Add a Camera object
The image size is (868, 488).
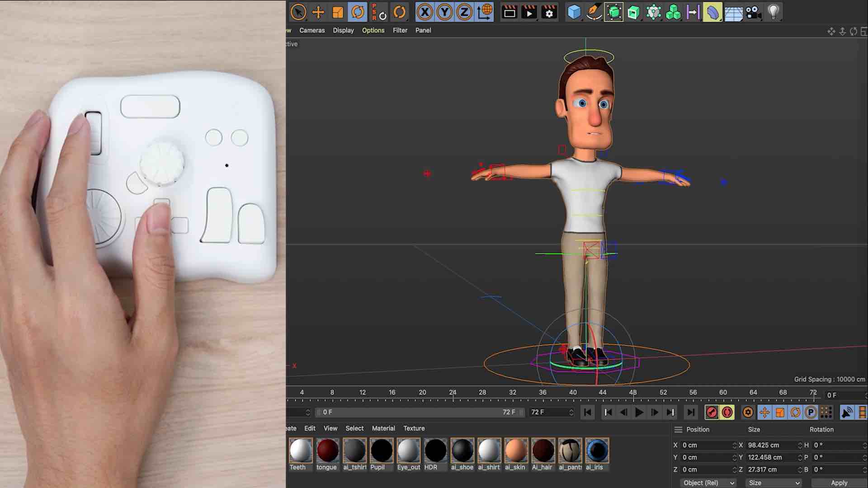point(753,12)
